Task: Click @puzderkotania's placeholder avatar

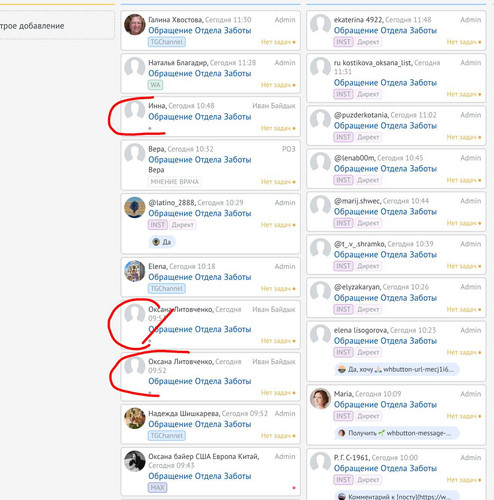Action: pyautogui.click(x=320, y=120)
